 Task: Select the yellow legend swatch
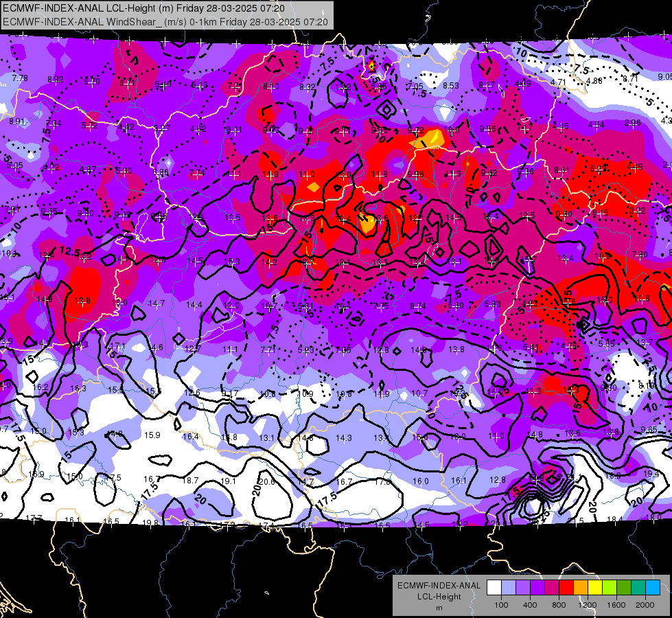pyautogui.click(x=595, y=588)
